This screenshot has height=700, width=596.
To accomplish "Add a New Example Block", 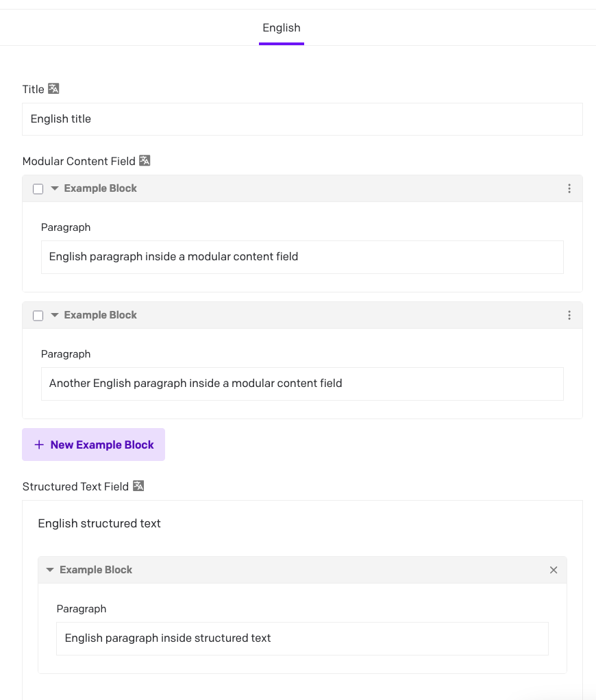I will coord(93,445).
